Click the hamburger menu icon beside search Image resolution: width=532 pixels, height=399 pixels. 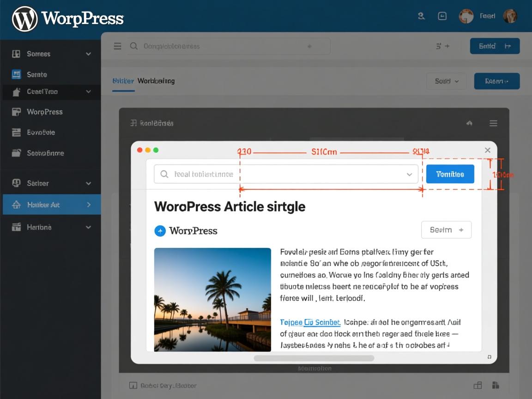point(117,46)
